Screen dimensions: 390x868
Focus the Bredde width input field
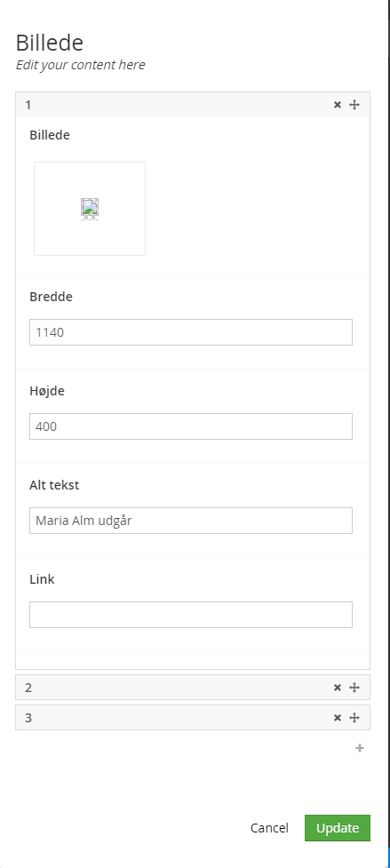click(191, 332)
